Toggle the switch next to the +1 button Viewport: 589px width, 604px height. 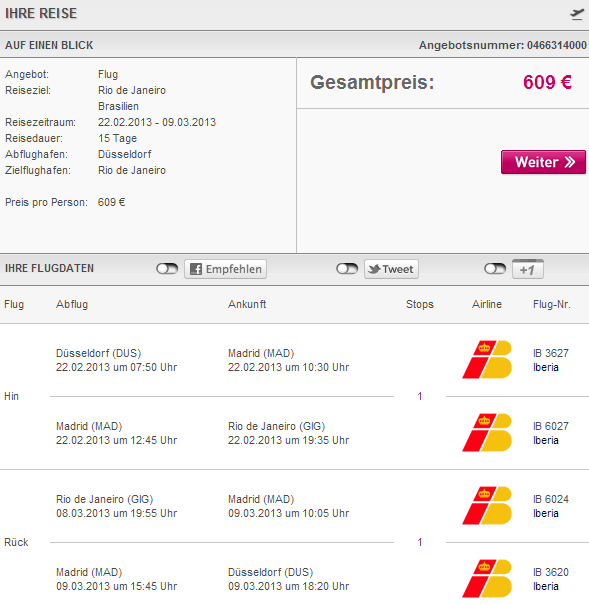pyautogui.click(x=495, y=268)
